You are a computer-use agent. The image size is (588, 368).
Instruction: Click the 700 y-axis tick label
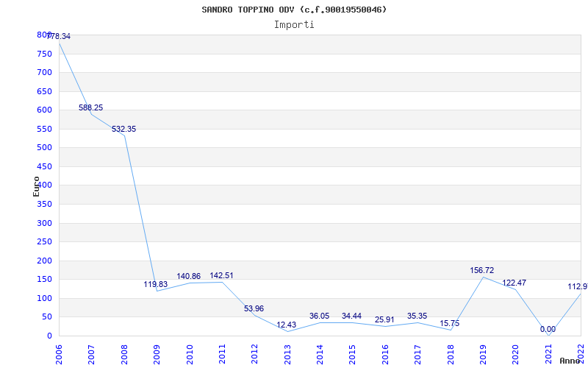pos(44,72)
